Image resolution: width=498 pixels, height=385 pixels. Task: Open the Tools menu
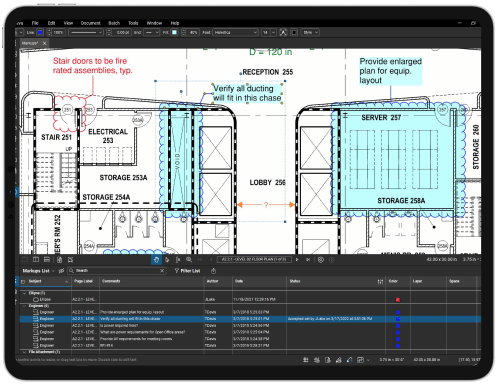[133, 23]
